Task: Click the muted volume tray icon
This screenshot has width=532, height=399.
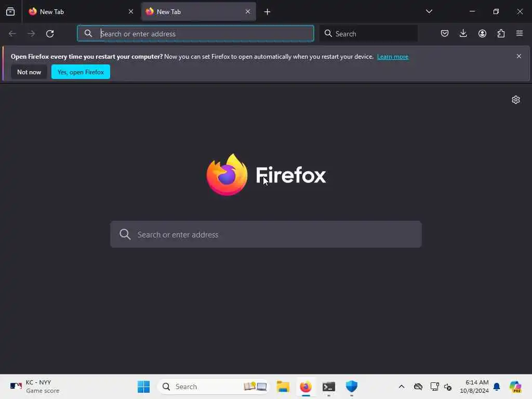Action: coord(447,387)
